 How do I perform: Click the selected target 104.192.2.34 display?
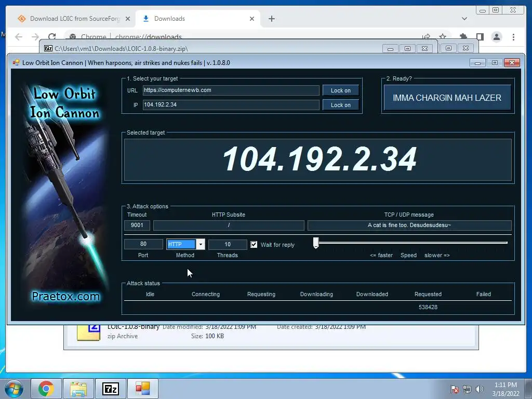pyautogui.click(x=318, y=160)
